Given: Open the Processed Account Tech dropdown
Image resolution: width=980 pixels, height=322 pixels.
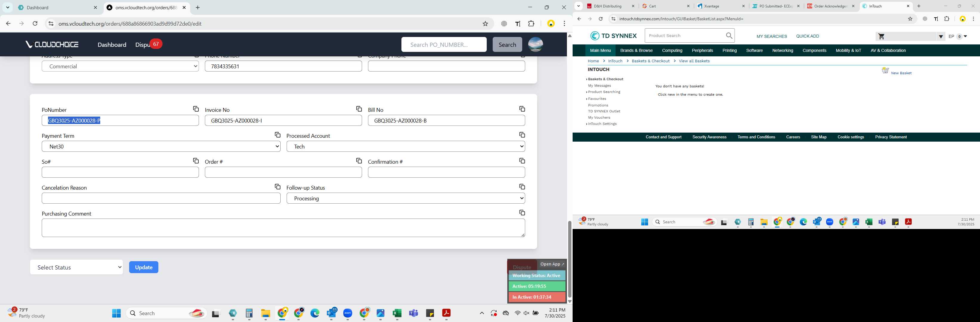Looking at the screenshot, I should [x=406, y=146].
